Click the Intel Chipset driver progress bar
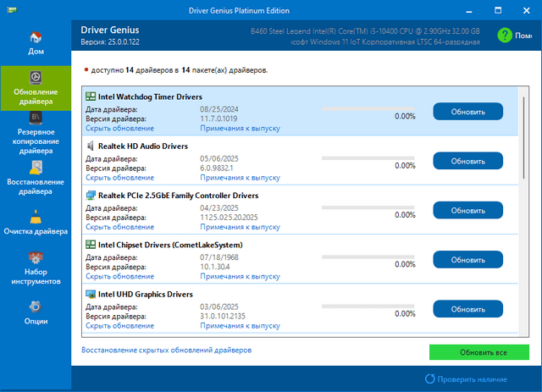This screenshot has width=542, height=392. pos(368,256)
